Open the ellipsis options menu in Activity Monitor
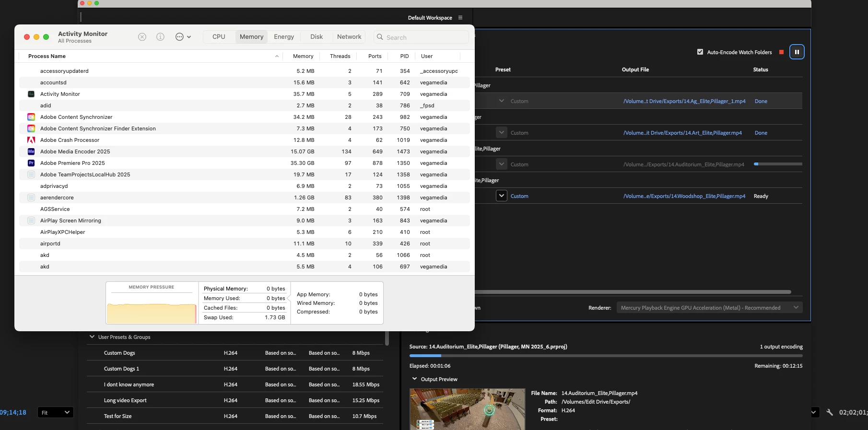 183,37
